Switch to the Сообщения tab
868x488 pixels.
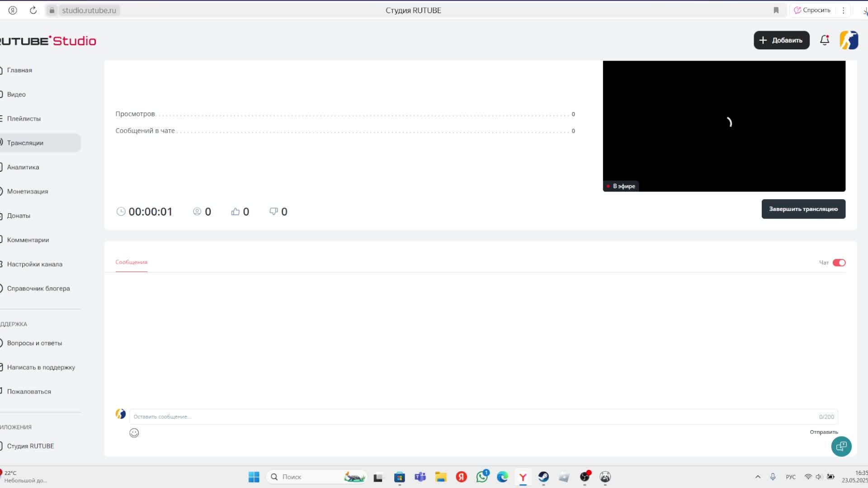pyautogui.click(x=131, y=262)
